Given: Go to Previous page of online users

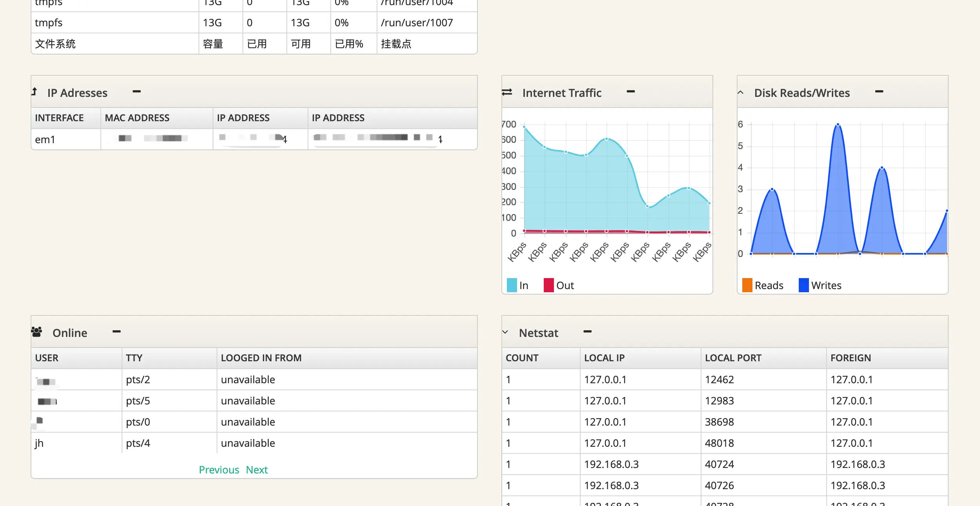Looking at the screenshot, I should [219, 470].
